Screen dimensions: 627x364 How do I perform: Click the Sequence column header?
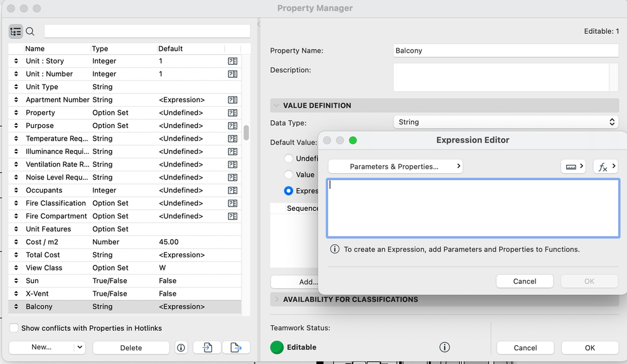pos(303,208)
